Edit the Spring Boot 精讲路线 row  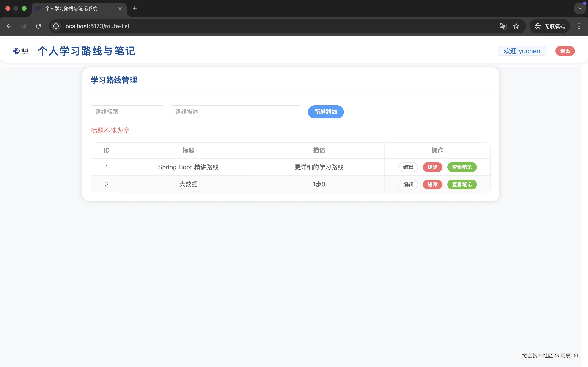[x=408, y=167]
